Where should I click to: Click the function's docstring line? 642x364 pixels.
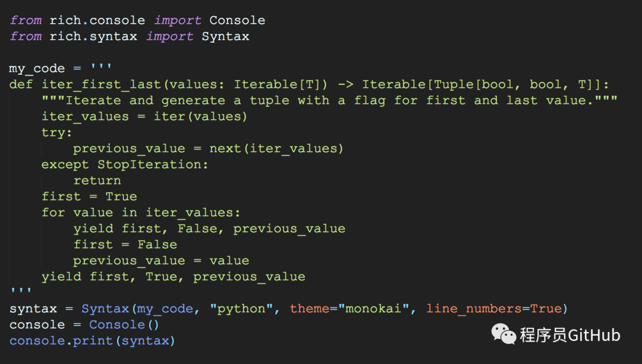click(x=329, y=100)
